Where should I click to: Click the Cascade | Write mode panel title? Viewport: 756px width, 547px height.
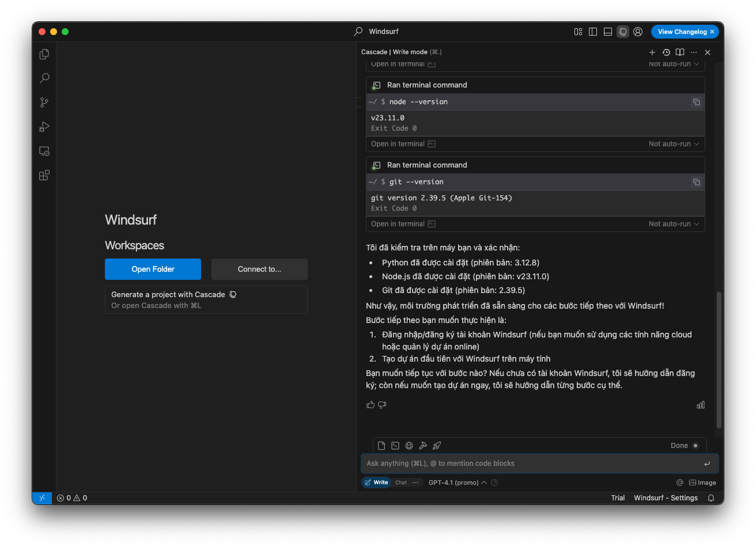tap(402, 52)
